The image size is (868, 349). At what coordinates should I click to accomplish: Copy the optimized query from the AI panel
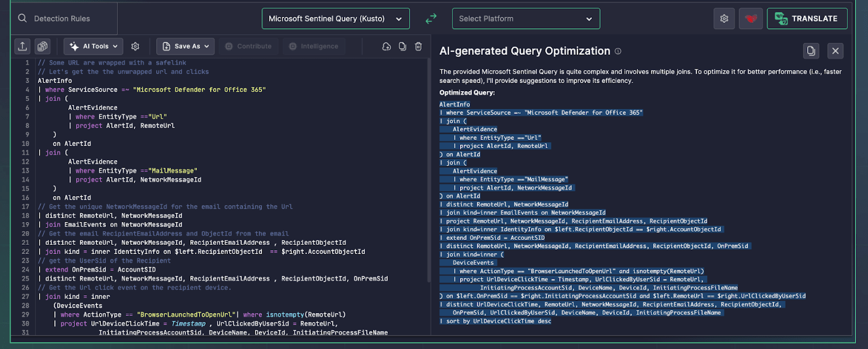[x=811, y=50]
